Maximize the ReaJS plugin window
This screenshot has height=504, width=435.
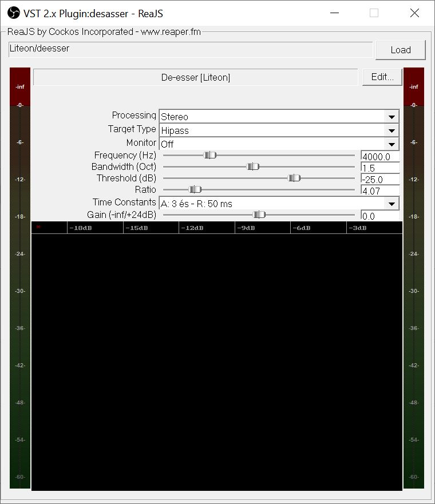tap(374, 13)
